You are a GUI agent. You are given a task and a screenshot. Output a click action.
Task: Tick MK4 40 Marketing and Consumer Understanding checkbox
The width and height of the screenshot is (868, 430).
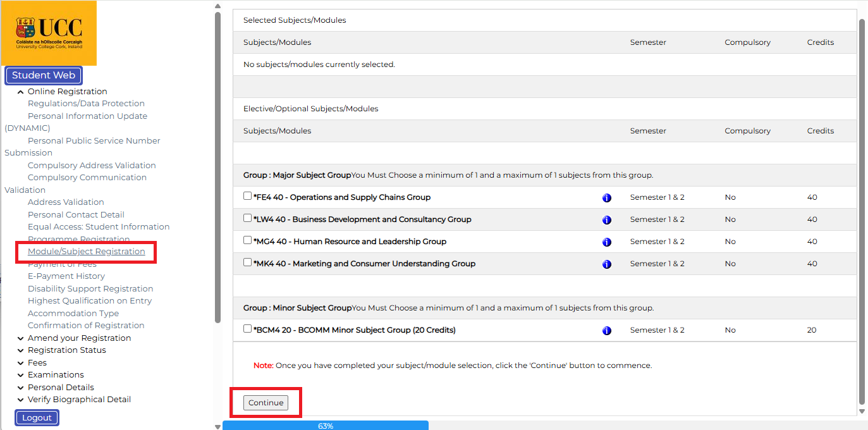click(248, 262)
